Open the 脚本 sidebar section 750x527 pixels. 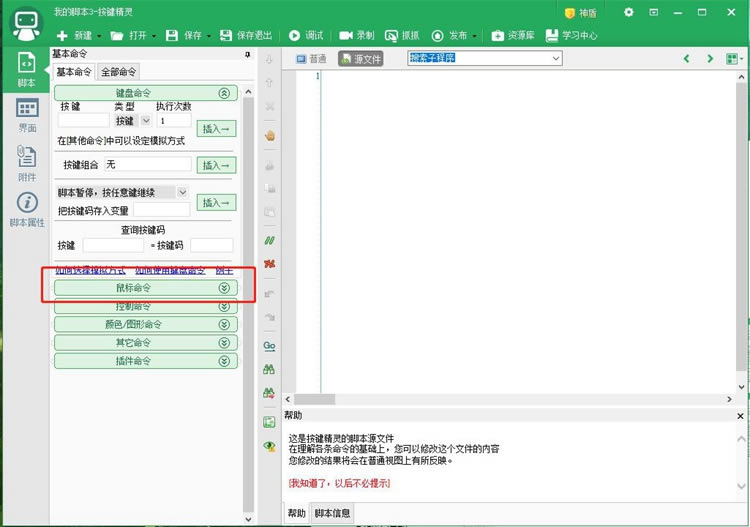click(x=27, y=70)
